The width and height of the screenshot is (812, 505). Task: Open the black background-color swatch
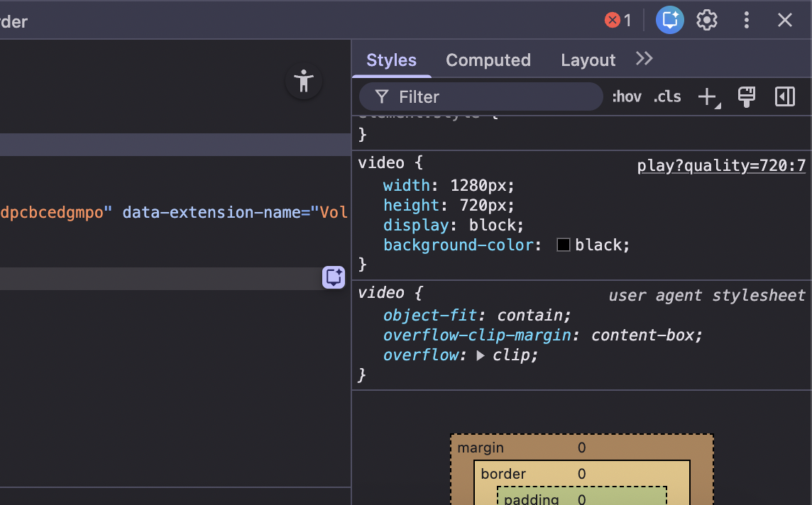click(x=564, y=245)
